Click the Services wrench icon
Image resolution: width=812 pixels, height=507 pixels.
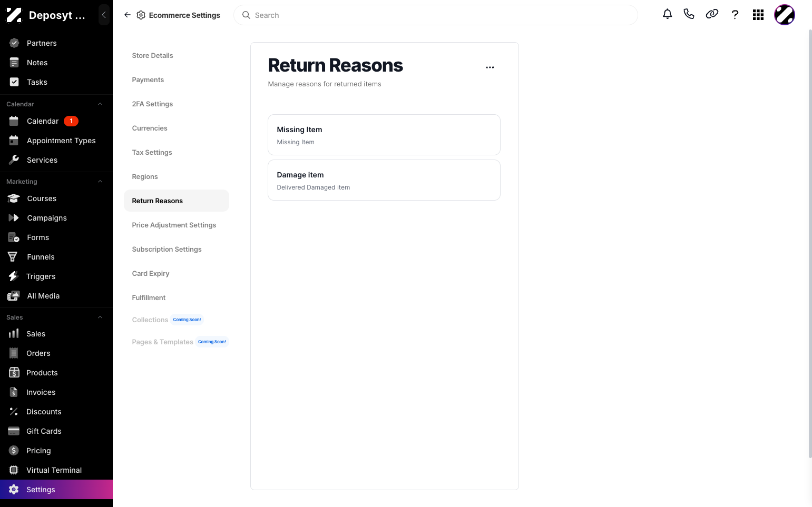pyautogui.click(x=14, y=160)
